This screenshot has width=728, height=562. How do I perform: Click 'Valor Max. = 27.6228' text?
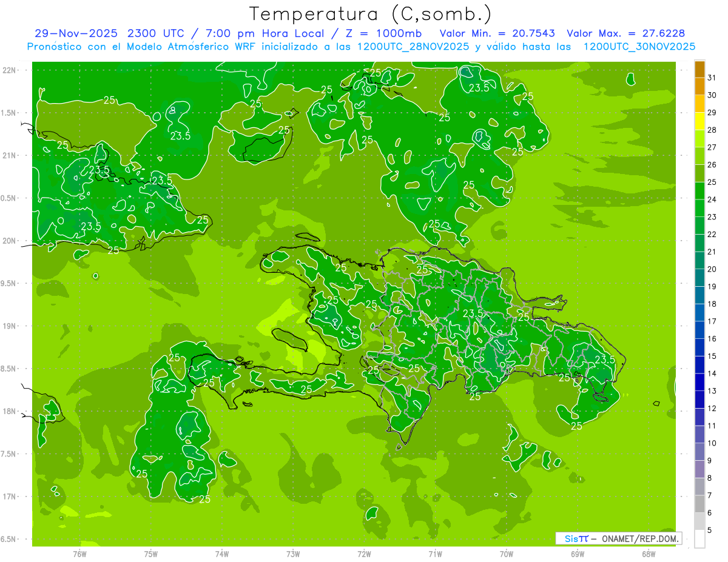tap(626, 33)
